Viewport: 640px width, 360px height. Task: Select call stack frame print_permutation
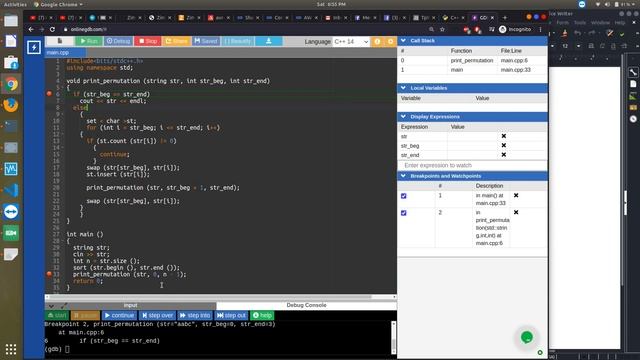[472, 60]
